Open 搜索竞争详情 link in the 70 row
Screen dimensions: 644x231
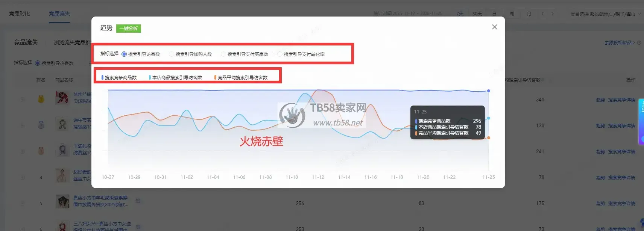(x=622, y=178)
